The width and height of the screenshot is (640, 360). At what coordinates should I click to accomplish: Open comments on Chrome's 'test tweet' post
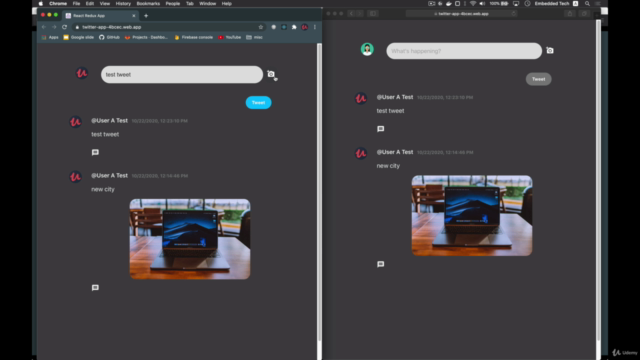[x=95, y=152]
